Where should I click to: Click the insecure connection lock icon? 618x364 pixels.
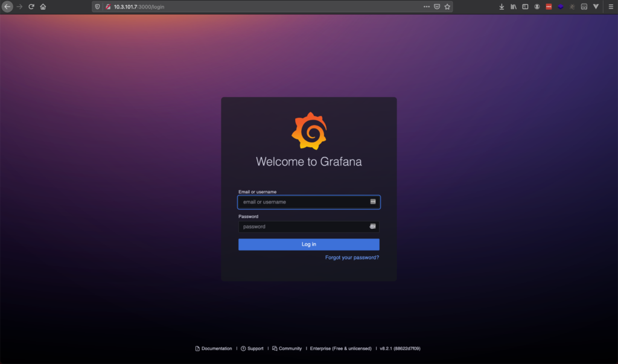[108, 7]
